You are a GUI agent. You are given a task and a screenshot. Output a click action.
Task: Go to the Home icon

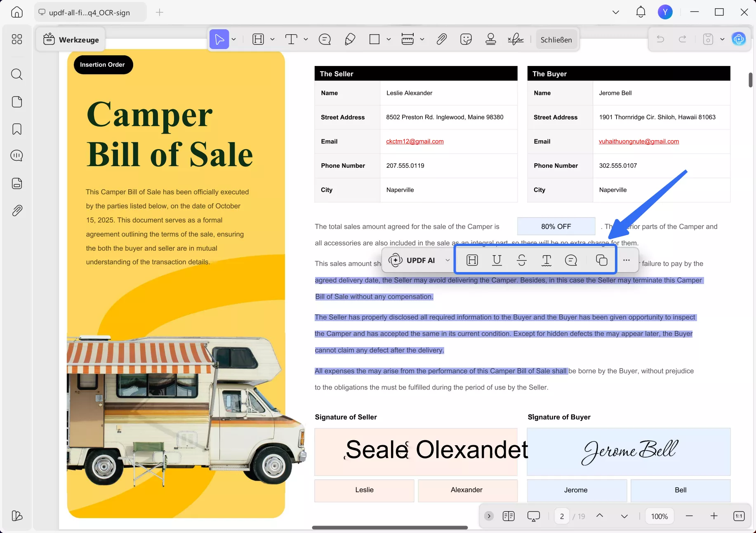click(x=17, y=12)
